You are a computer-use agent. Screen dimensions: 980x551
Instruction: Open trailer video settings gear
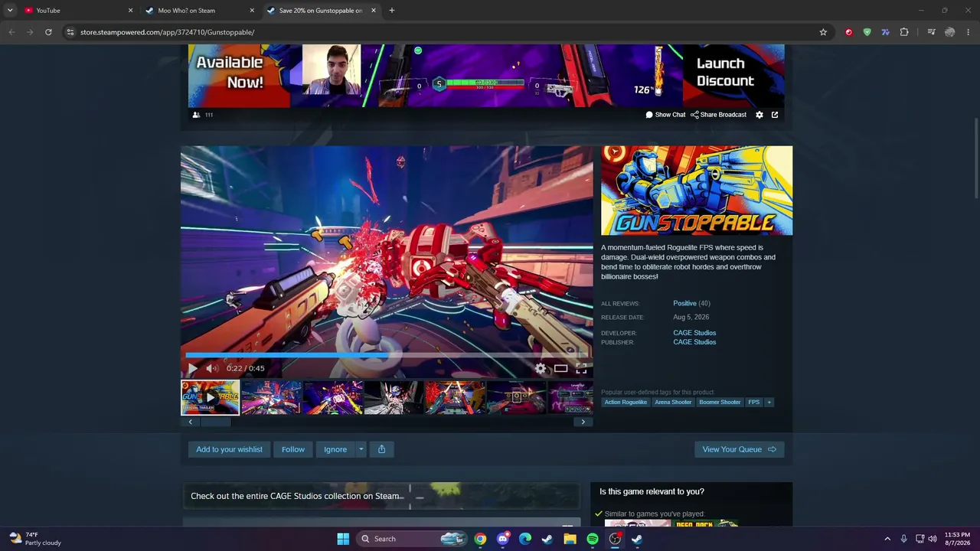pos(541,368)
